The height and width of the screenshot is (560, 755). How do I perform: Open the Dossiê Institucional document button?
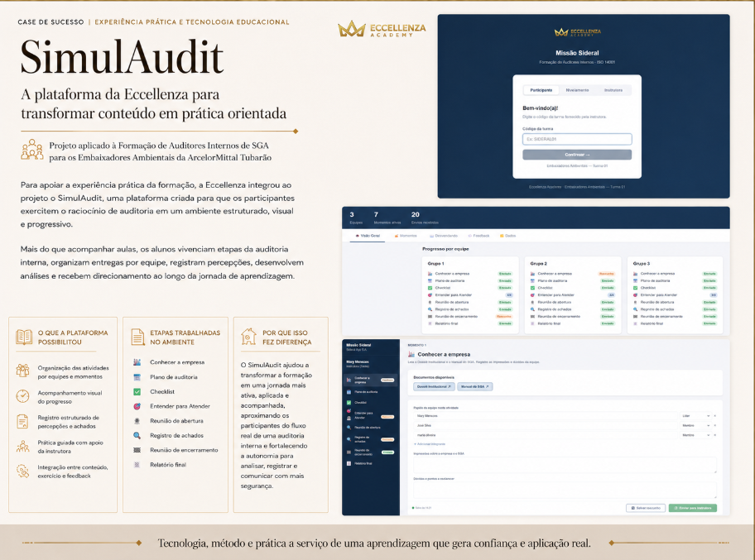tap(433, 386)
